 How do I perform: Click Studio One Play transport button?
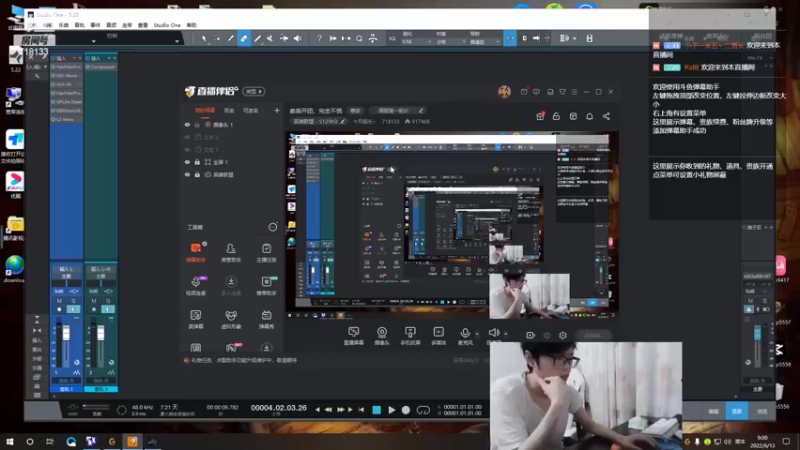391,410
